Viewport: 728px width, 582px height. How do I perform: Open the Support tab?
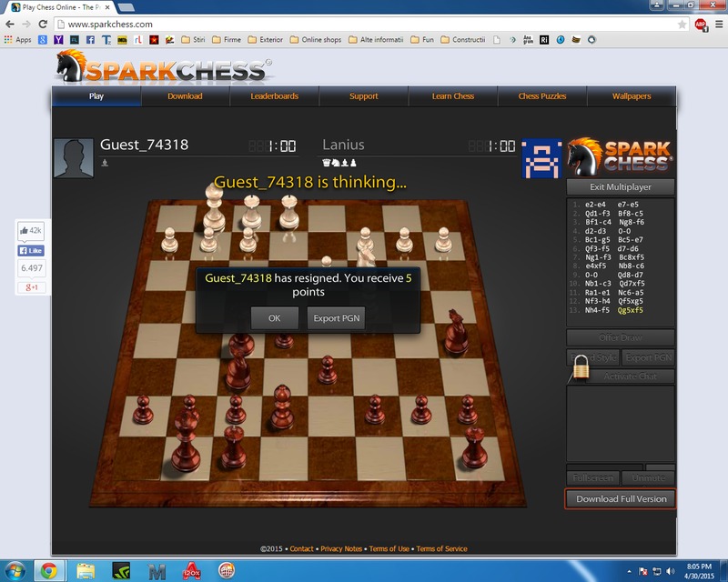pos(363,96)
